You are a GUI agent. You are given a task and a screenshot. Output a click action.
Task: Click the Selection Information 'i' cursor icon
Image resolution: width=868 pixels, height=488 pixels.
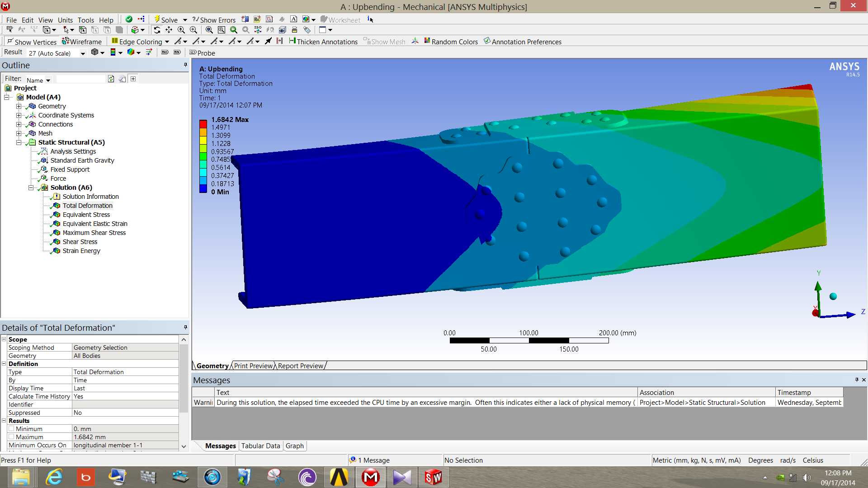(x=370, y=19)
